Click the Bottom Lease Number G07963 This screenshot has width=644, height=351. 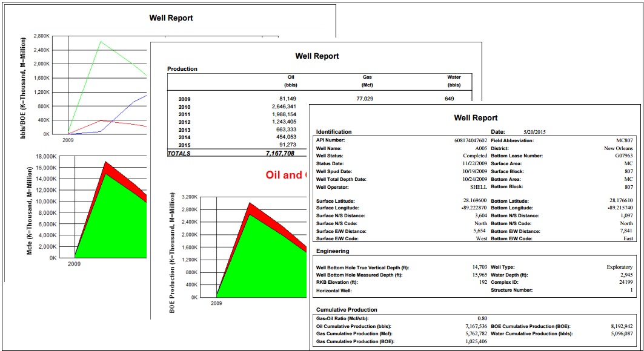[624, 156]
